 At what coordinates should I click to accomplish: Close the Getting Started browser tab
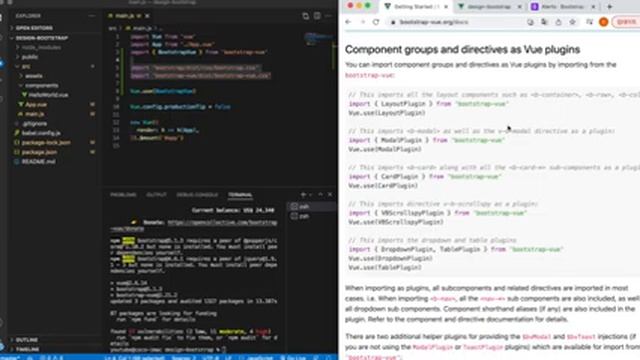(x=446, y=7)
